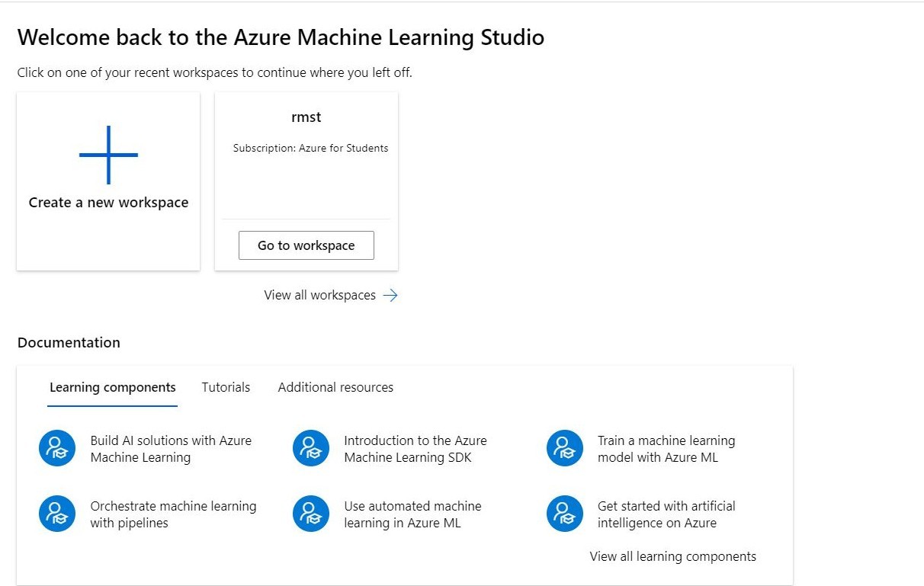This screenshot has width=924, height=586.
Task: Open the View all workspaces link
Action: (320, 295)
